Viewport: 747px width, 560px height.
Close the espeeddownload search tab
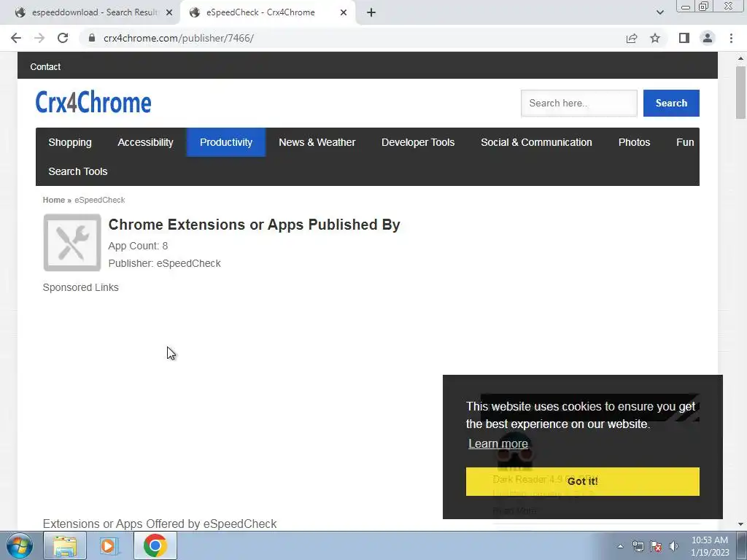pyautogui.click(x=169, y=13)
